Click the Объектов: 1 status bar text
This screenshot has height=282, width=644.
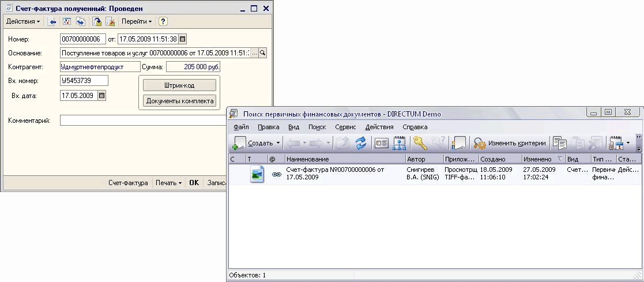248,276
